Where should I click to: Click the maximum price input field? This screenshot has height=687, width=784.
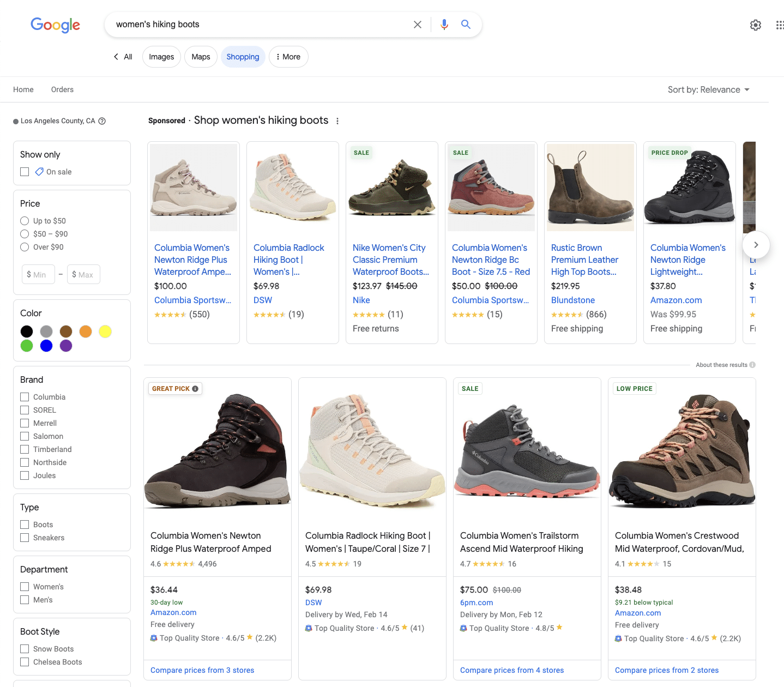84,274
